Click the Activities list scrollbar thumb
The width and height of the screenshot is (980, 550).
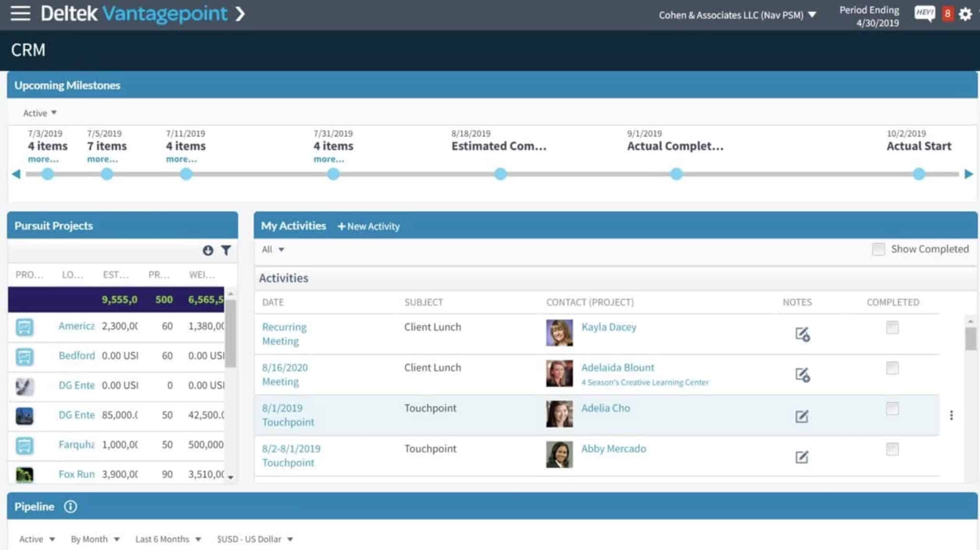(970, 339)
